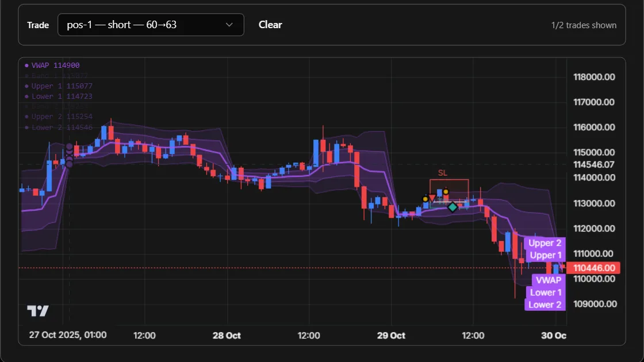Click the 114546.07 crosshair price label
The image size is (644, 362).
(x=594, y=164)
